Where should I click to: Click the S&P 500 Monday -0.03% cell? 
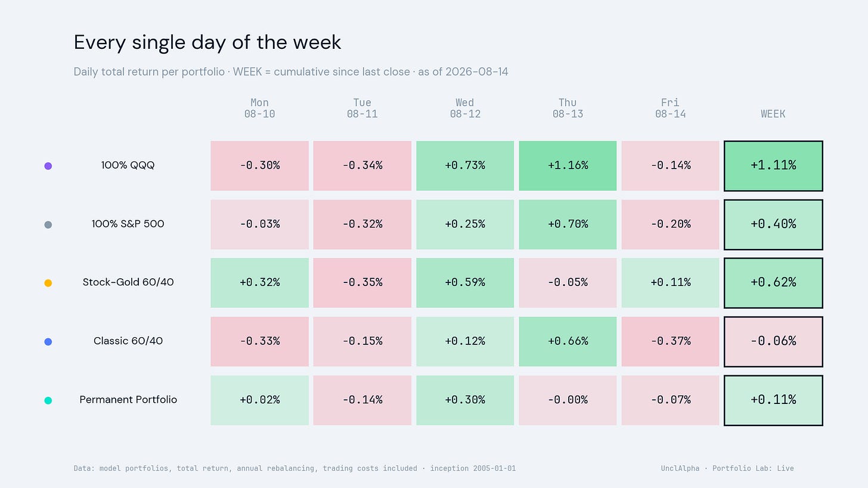click(x=259, y=224)
